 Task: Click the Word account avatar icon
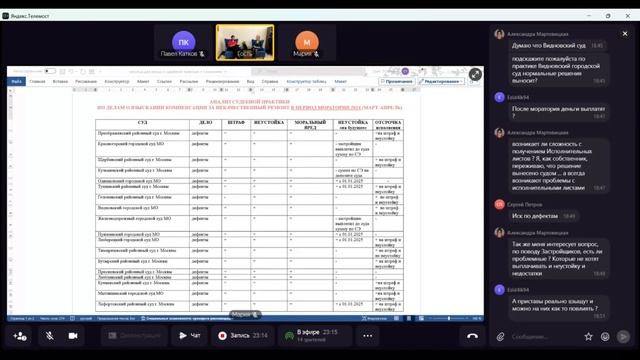point(405,71)
